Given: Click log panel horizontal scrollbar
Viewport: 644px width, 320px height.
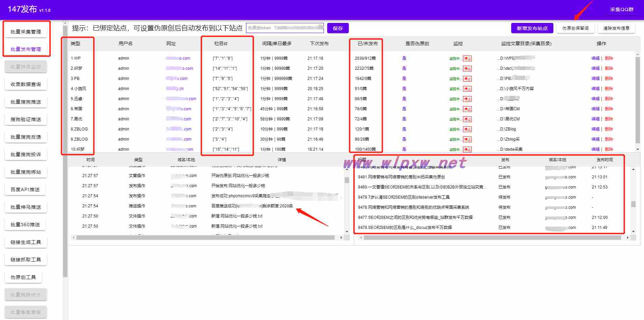Looking at the screenshot, I should [x=205, y=238].
